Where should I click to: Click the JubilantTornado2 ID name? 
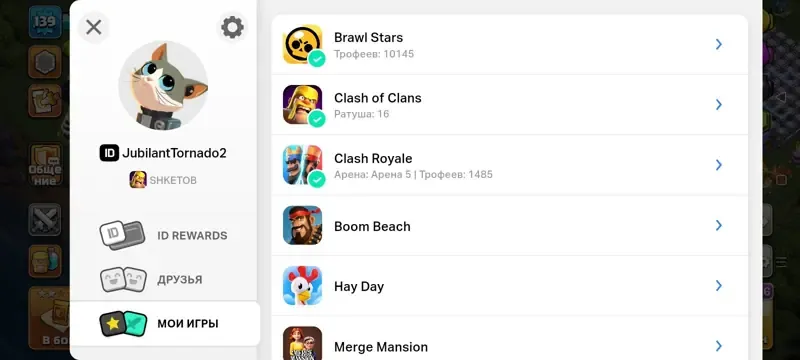tap(174, 153)
